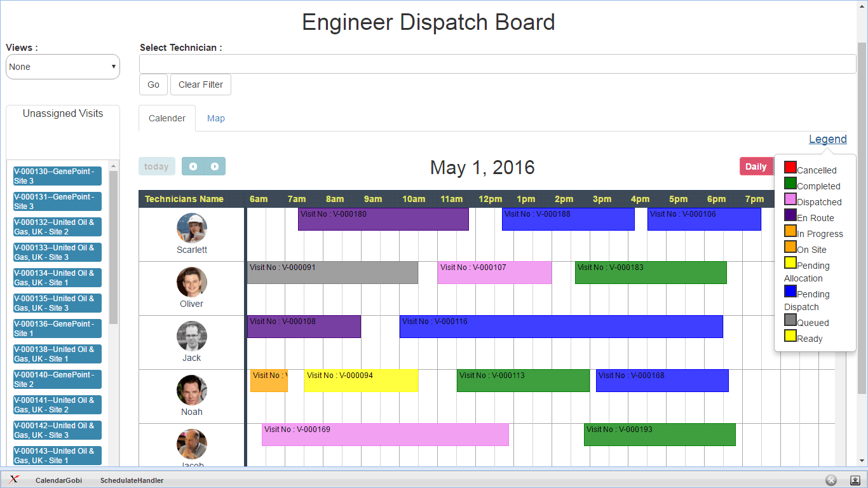
Task: Click the Go button
Action: pyautogui.click(x=153, y=84)
